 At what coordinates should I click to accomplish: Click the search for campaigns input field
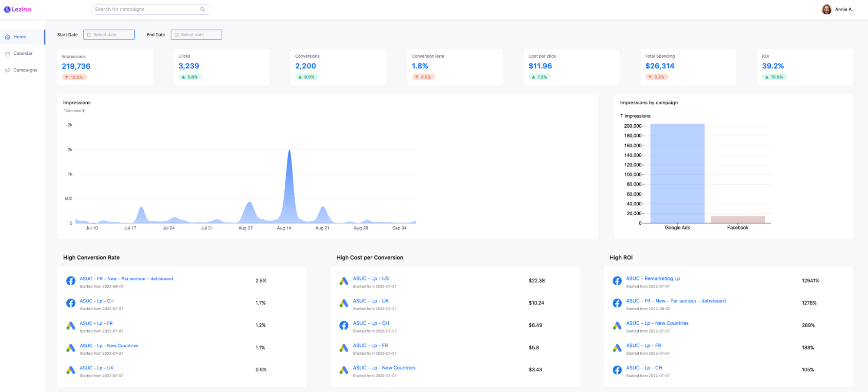click(143, 9)
